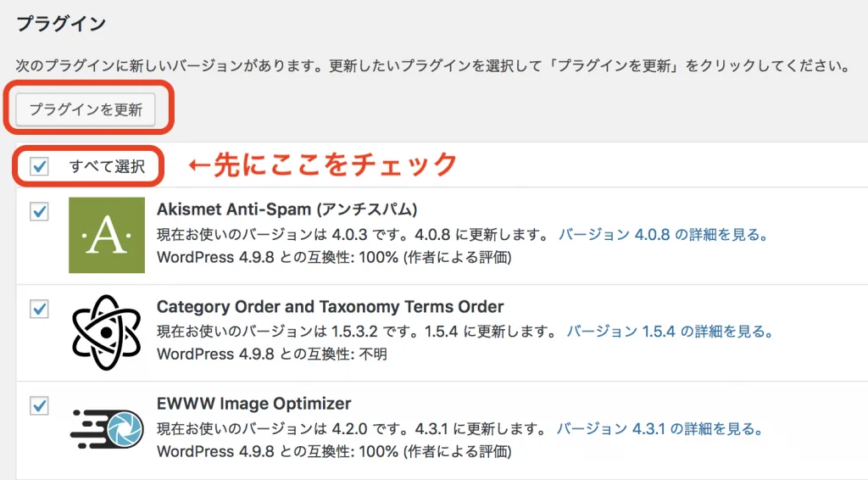Screen dimensions: 868x480
Task: Uncheck the Akismet Anti-Spam plugin checkbox
Action: click(39, 211)
